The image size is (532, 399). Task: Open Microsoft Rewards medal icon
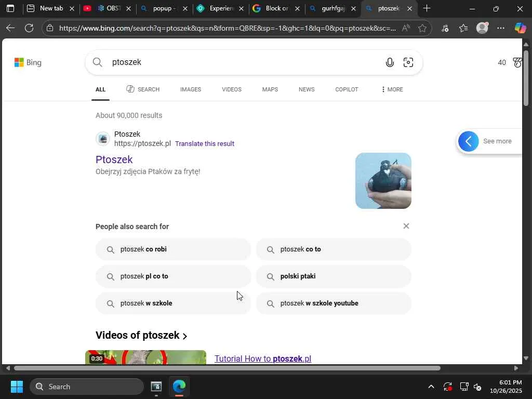(x=517, y=62)
